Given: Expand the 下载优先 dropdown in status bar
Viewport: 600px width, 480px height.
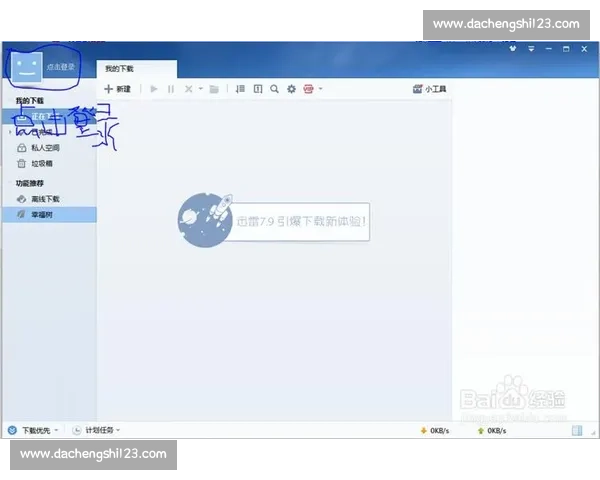Looking at the screenshot, I should coord(38,430).
